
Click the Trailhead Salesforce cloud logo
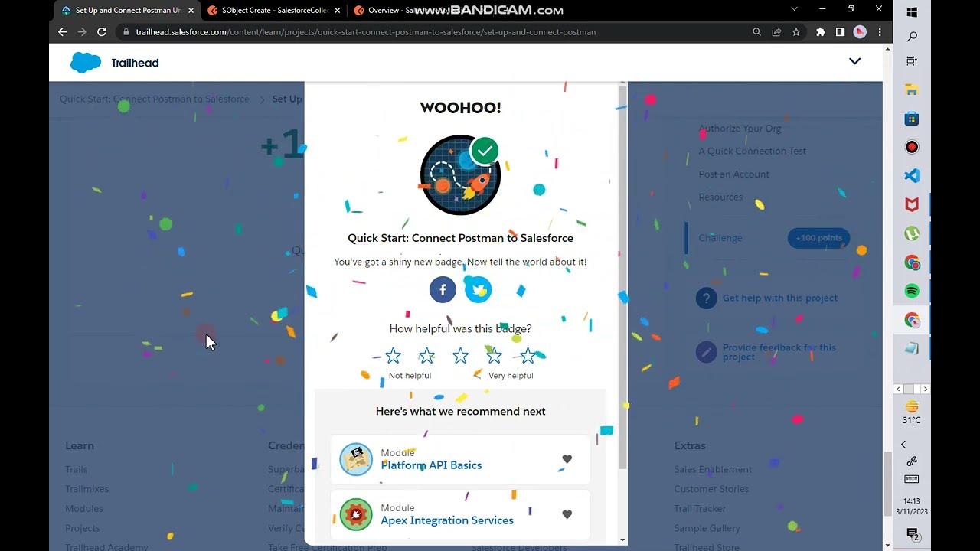pyautogui.click(x=86, y=63)
